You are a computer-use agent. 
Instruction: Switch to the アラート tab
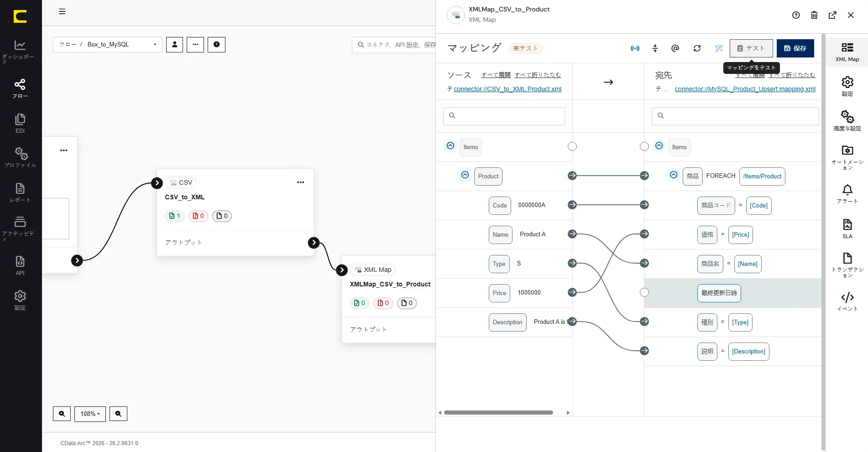coord(847,194)
